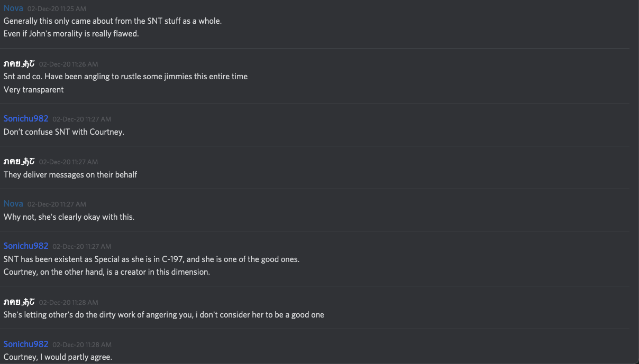Click the message 'Don't confuse SNT with Courtney.'
Screen dimensions: 639x364
point(63,132)
